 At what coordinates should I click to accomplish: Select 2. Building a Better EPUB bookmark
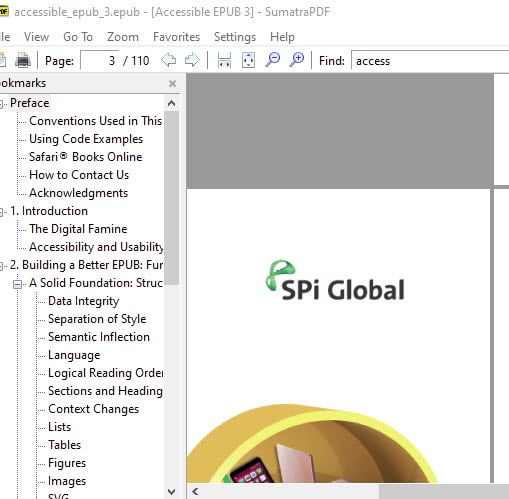click(86, 265)
